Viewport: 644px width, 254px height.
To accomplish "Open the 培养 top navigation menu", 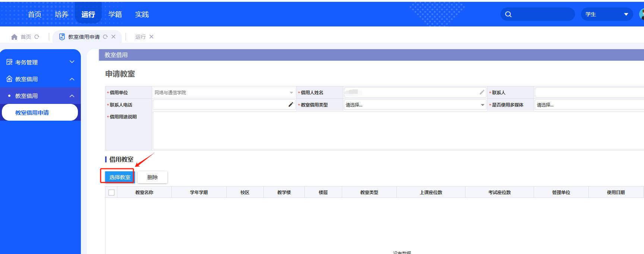I will [x=61, y=15].
